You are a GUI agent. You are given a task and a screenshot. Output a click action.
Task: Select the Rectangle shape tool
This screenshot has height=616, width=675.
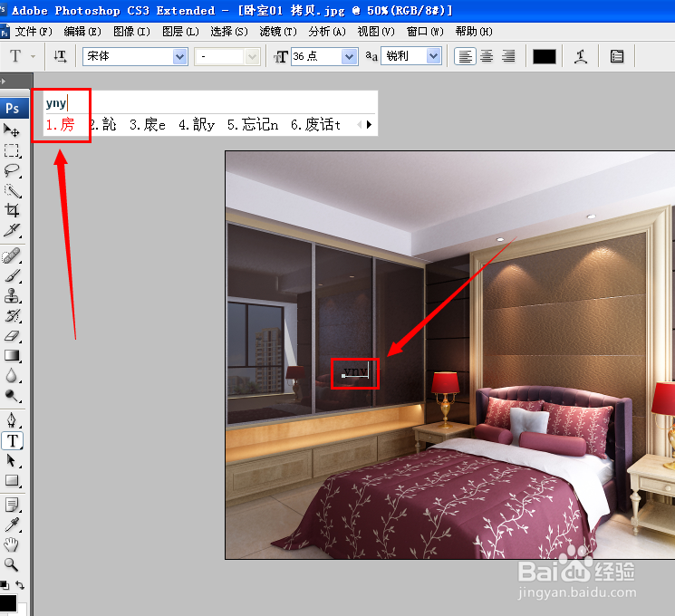[x=12, y=480]
